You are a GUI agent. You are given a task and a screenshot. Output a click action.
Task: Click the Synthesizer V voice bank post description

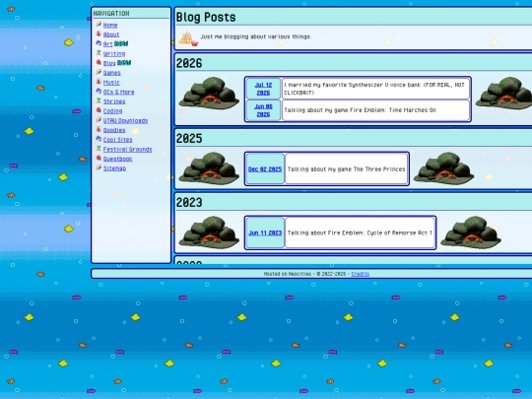tap(374, 89)
